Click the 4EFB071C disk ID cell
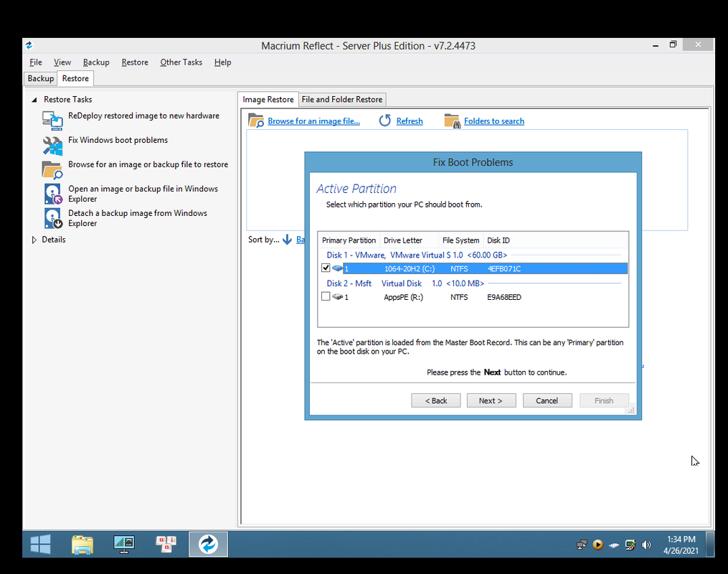Screen dimensions: 728x574 (504, 268)
